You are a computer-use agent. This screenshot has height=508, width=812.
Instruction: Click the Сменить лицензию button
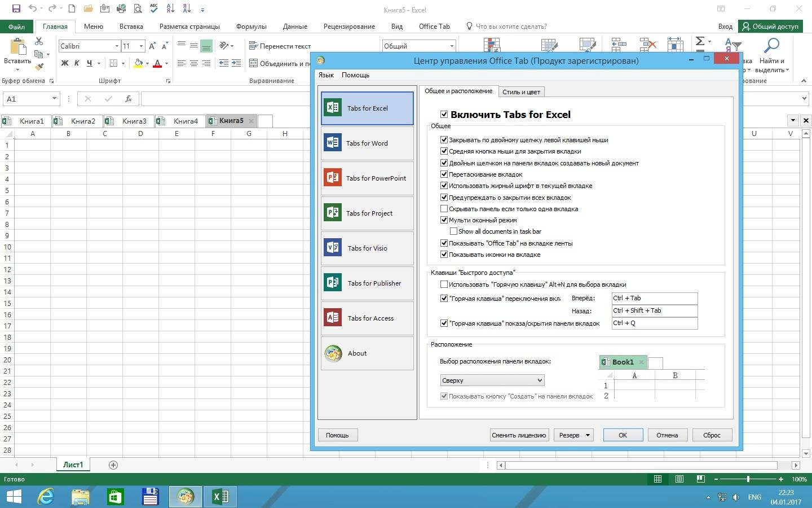pos(519,435)
